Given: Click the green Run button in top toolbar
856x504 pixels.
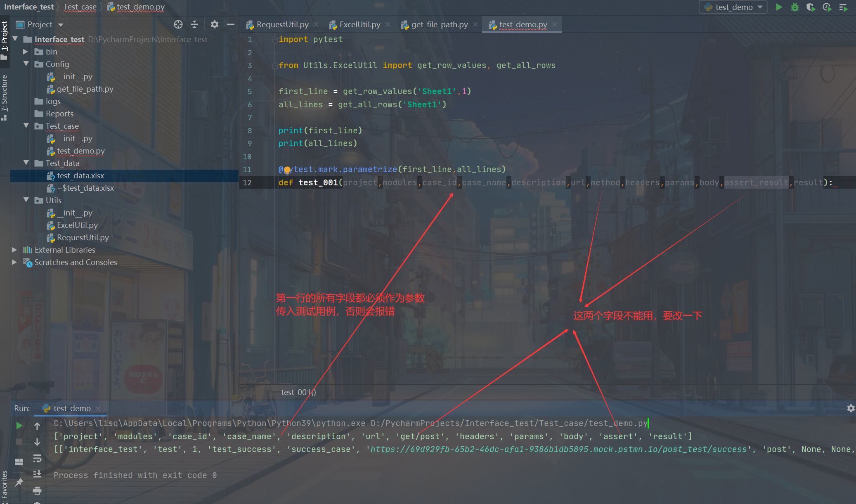Looking at the screenshot, I should tap(779, 7).
